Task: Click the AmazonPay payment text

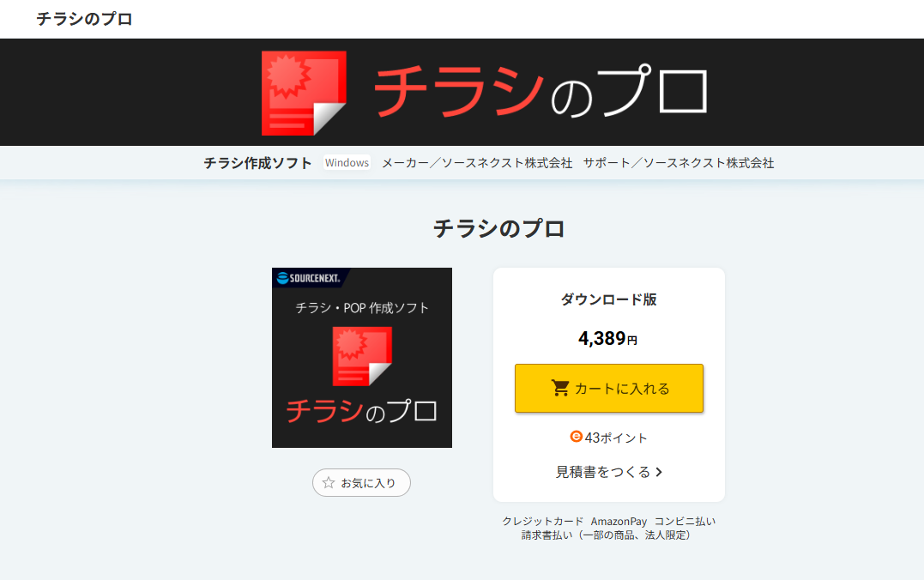Action: click(619, 521)
